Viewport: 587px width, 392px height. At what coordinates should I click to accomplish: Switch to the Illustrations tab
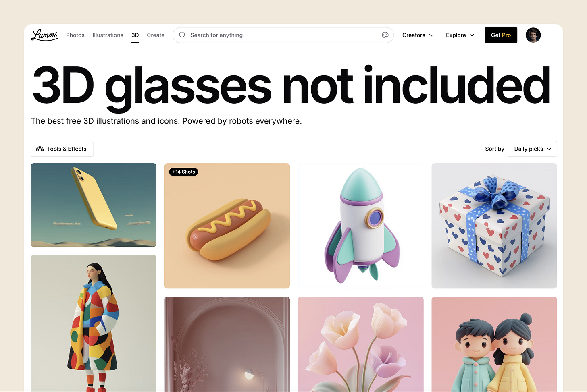coord(108,35)
